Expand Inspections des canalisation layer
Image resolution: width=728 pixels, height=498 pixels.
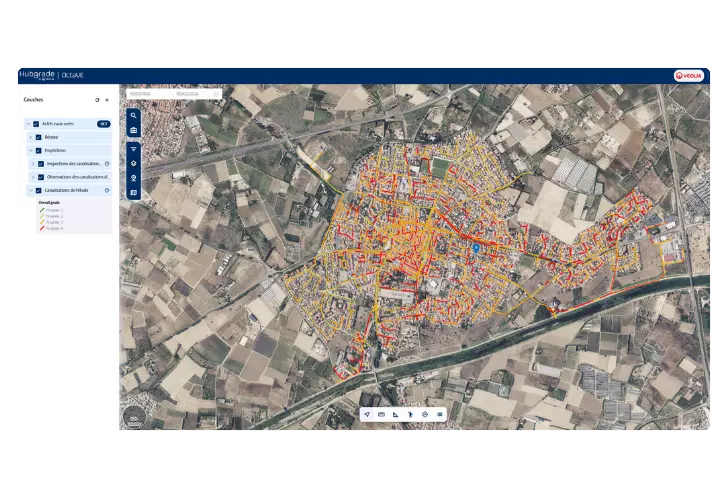coord(33,164)
